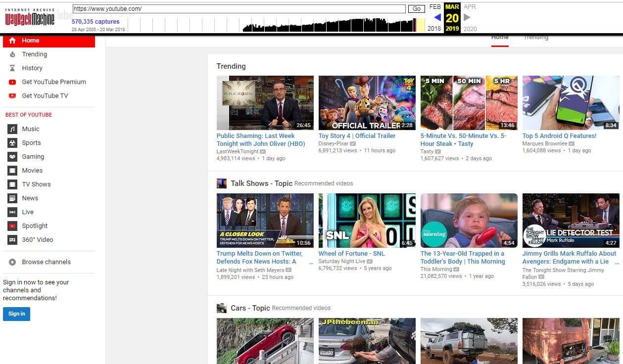This screenshot has height=364, width=623.
Task: Open Toy Story 4 trailer thumbnail
Action: click(x=367, y=103)
